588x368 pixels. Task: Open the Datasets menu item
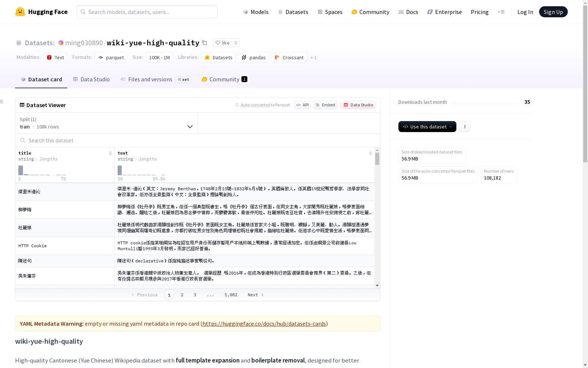[293, 12]
